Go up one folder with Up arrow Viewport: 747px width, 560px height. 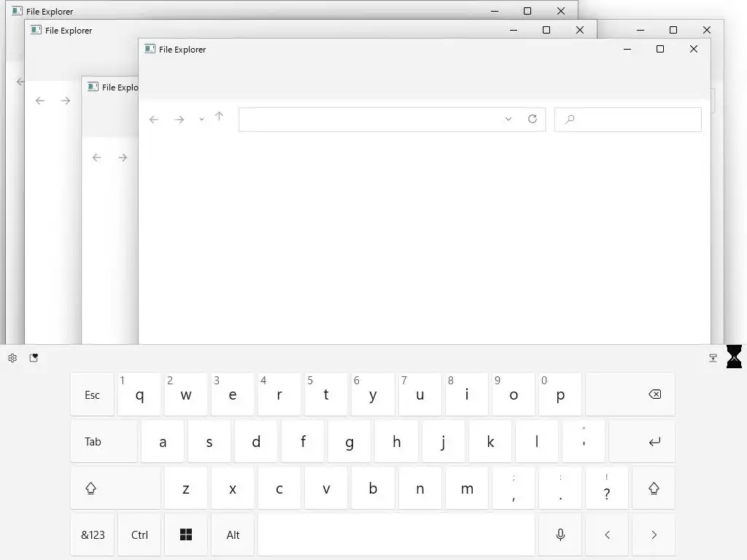point(219,116)
